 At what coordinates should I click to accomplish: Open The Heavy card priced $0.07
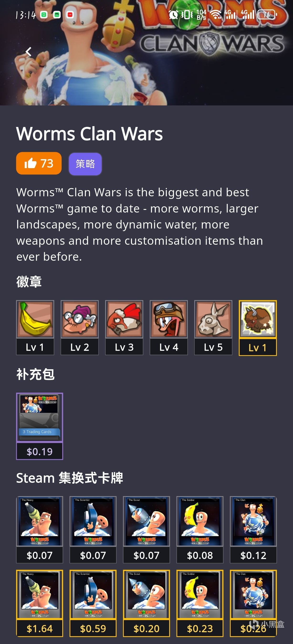(40, 530)
